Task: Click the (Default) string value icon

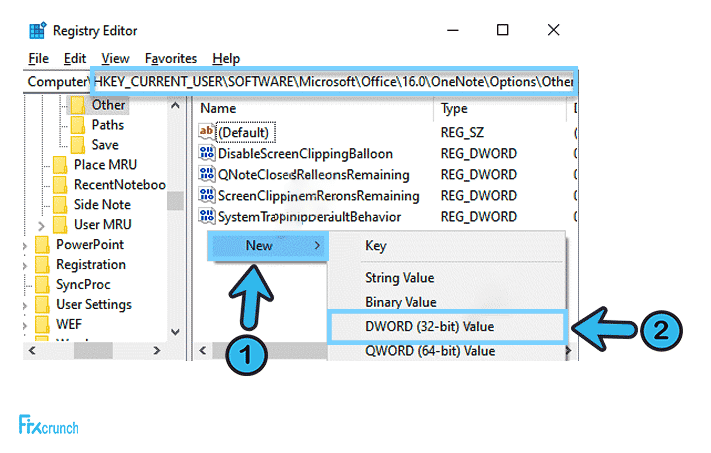Action: pyautogui.click(x=206, y=132)
